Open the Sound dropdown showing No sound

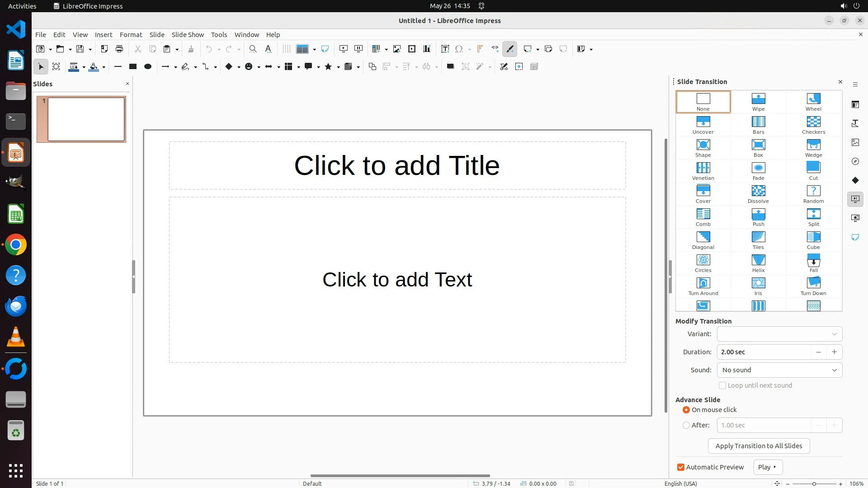coord(779,370)
